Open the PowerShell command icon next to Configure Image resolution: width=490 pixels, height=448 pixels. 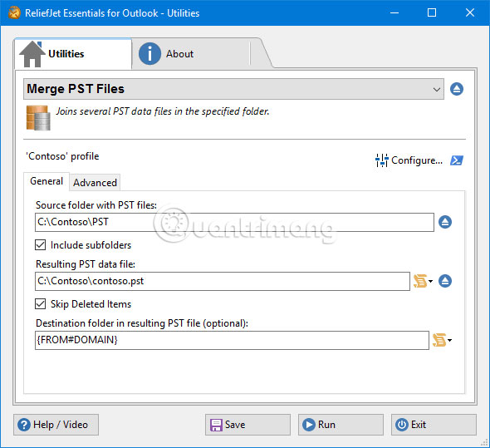point(457,160)
